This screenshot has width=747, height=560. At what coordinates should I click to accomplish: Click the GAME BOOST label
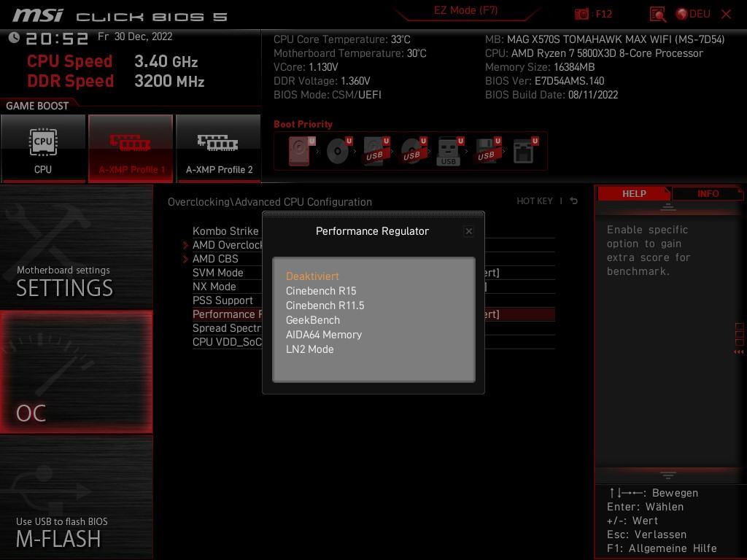(37, 106)
